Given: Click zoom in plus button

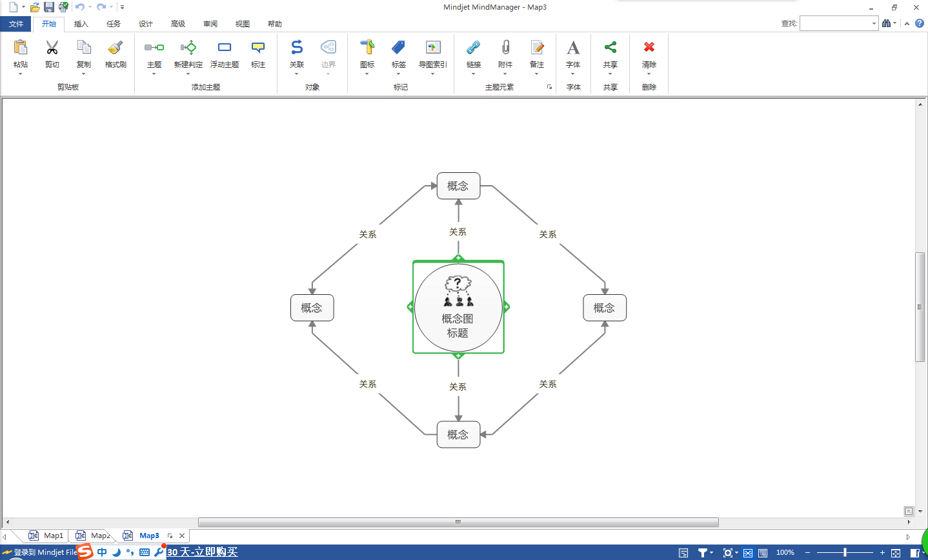Looking at the screenshot, I should click(882, 553).
